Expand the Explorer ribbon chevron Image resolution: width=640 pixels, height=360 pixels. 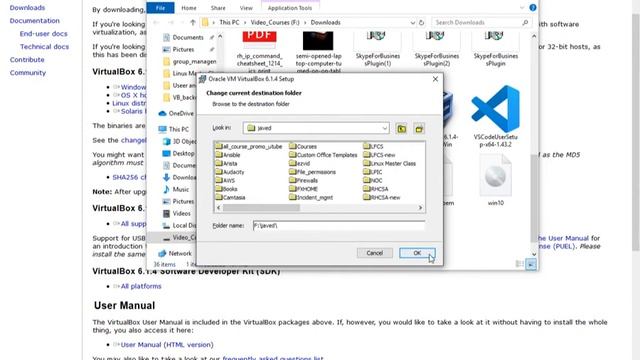tap(522, 8)
